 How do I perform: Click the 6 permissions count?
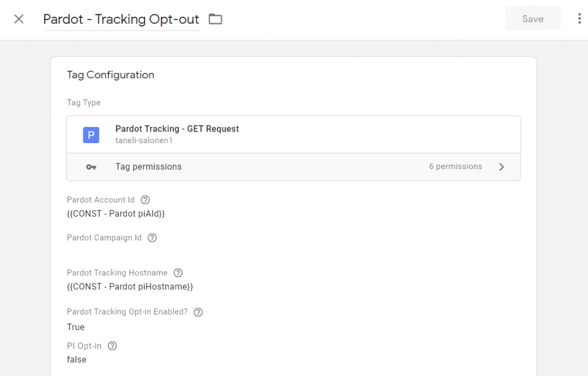tap(455, 167)
